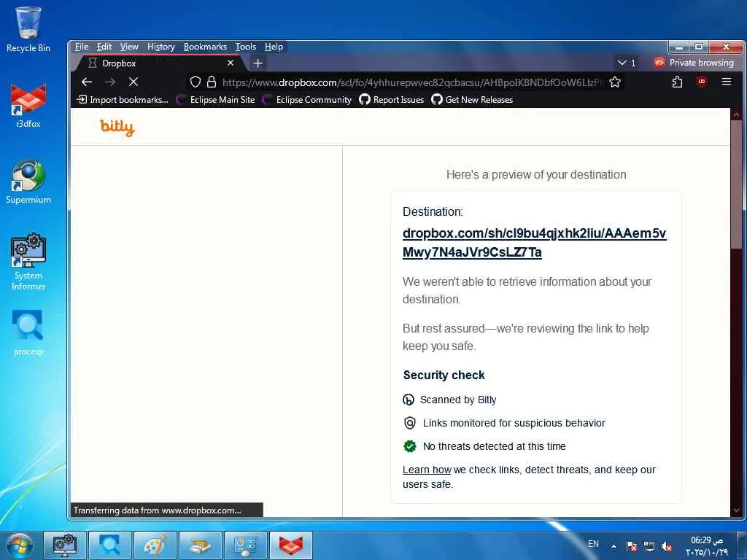Open Process Explorer taskbar button

(110, 545)
